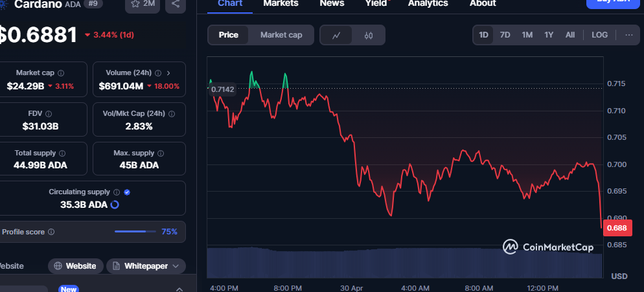The width and height of the screenshot is (644, 292).
Task: Collapse the section with the up chevron
Action: point(179,289)
